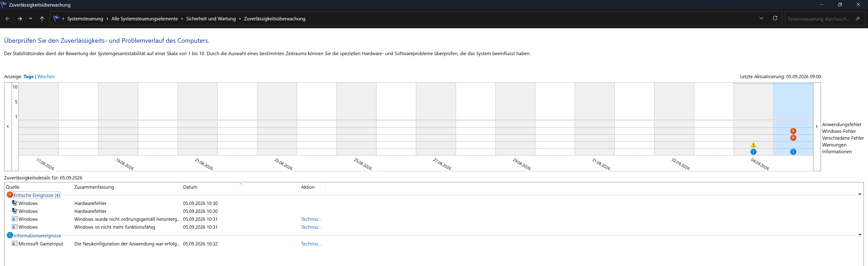Sort by Quelle column header
Viewport: 868px width, 266px height.
38,187
